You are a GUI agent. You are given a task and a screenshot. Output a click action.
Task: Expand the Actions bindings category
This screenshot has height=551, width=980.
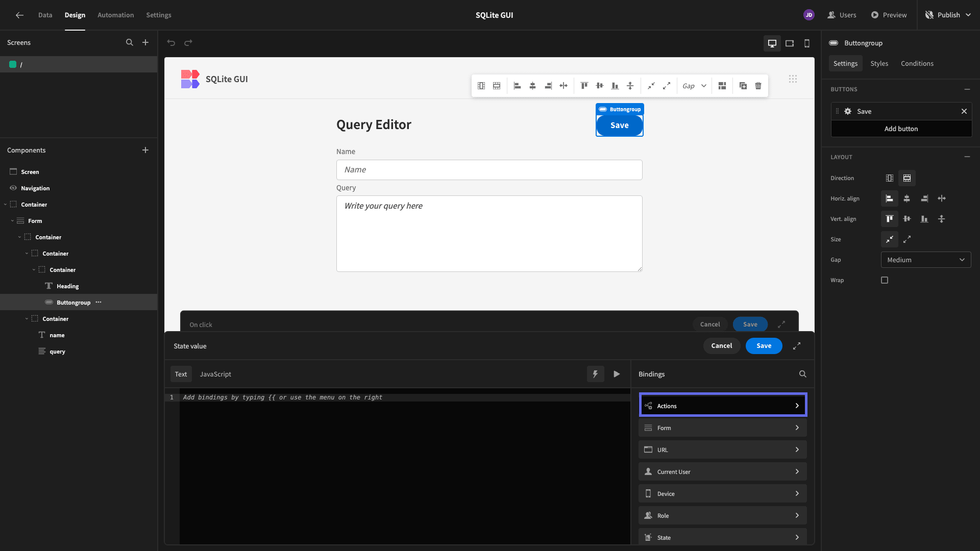tap(723, 406)
